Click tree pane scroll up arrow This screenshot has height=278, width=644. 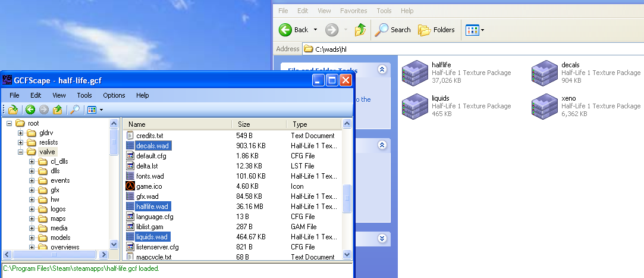[x=114, y=123]
